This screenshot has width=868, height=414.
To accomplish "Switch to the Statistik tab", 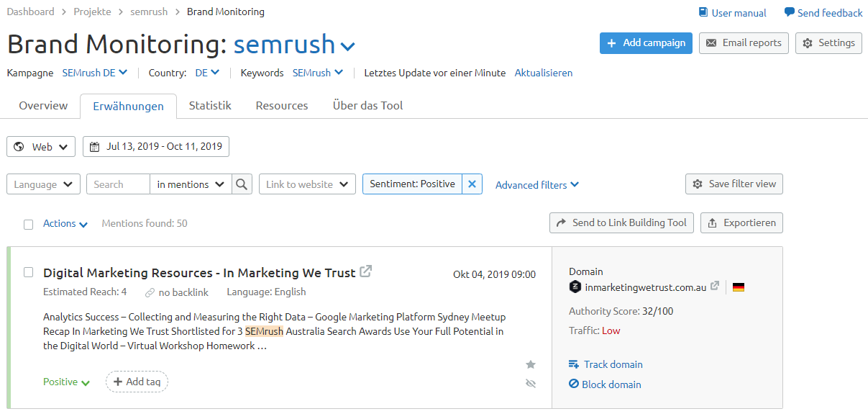I will pyautogui.click(x=210, y=106).
